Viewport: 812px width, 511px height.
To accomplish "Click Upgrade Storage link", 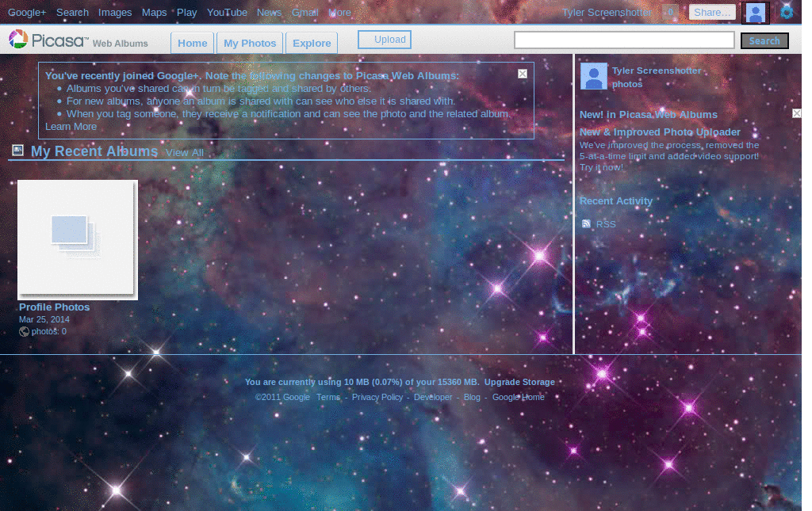I will (x=519, y=382).
